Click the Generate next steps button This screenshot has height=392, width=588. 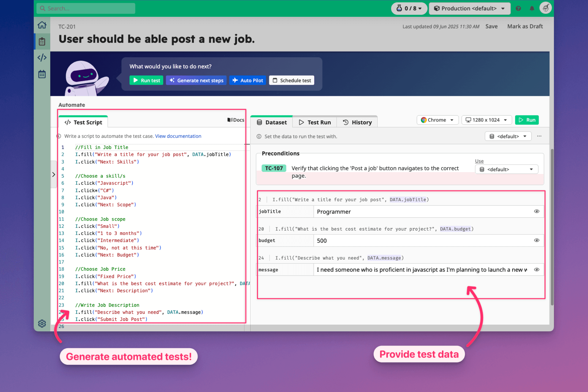point(196,80)
